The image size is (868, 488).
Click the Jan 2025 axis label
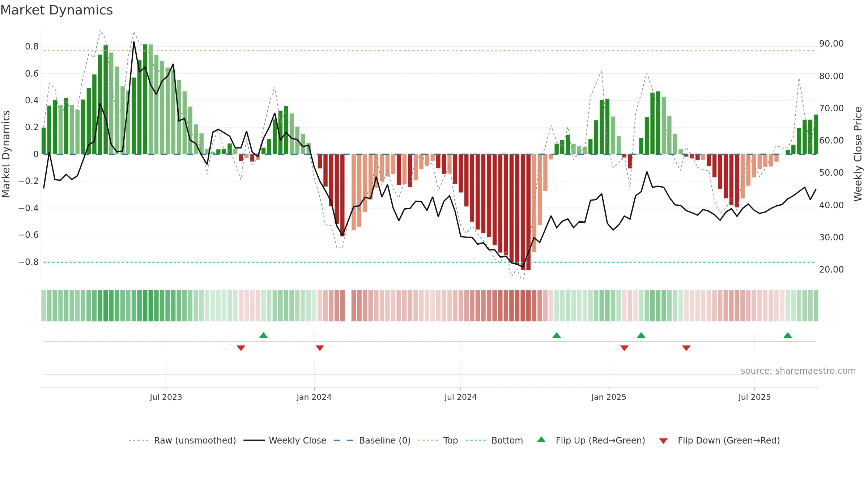tap(609, 397)
